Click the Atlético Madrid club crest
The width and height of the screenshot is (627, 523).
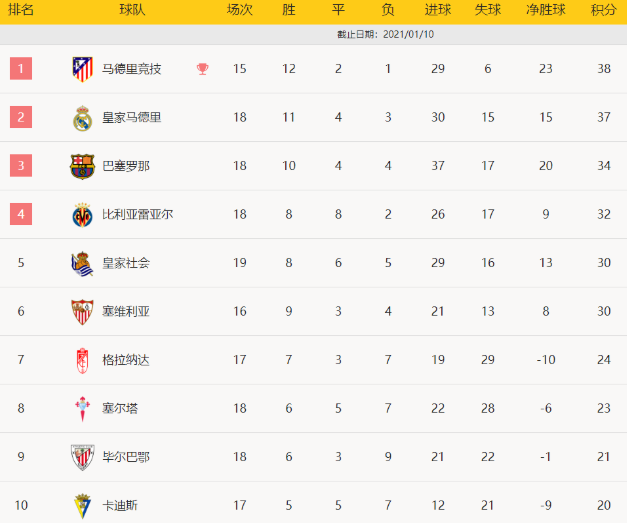82,69
